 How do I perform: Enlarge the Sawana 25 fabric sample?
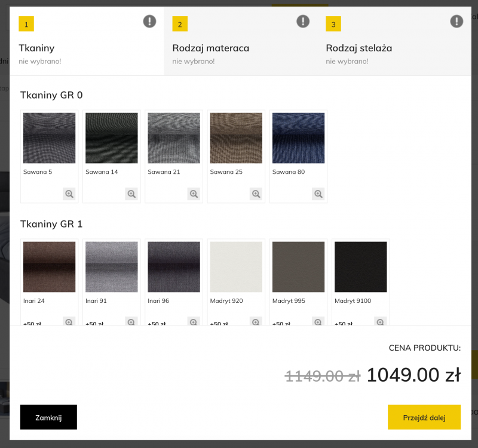(x=256, y=194)
